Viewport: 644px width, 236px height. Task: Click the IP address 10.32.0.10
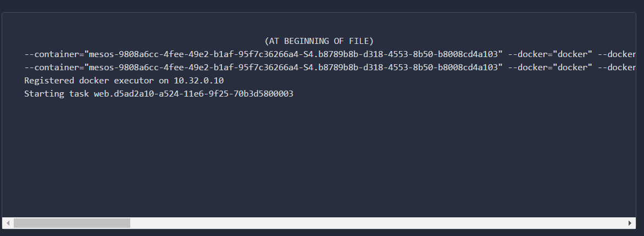[x=199, y=81]
